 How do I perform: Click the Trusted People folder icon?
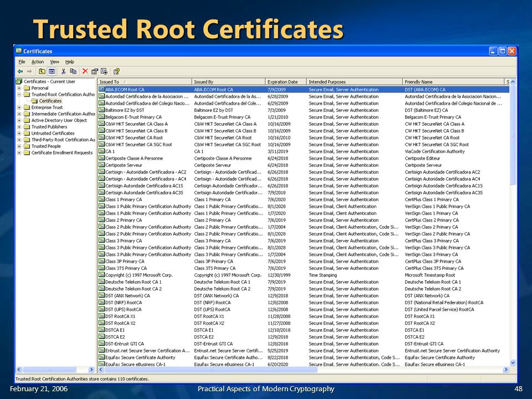click(x=27, y=146)
